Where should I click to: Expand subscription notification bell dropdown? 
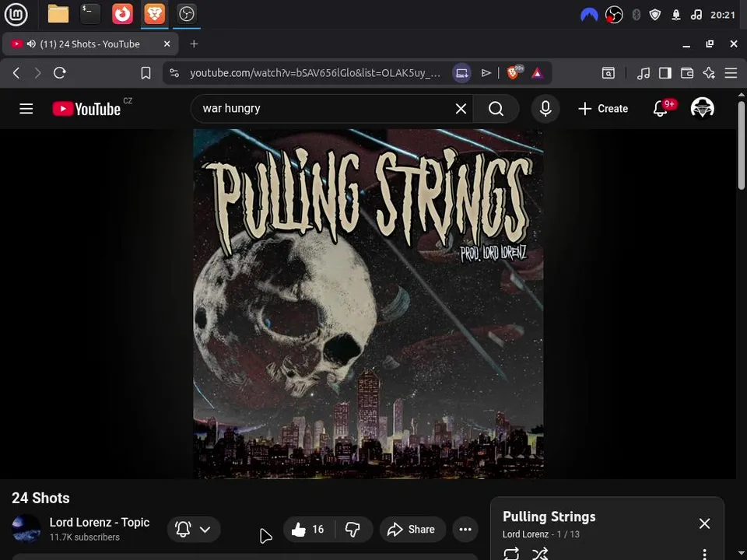tap(194, 529)
